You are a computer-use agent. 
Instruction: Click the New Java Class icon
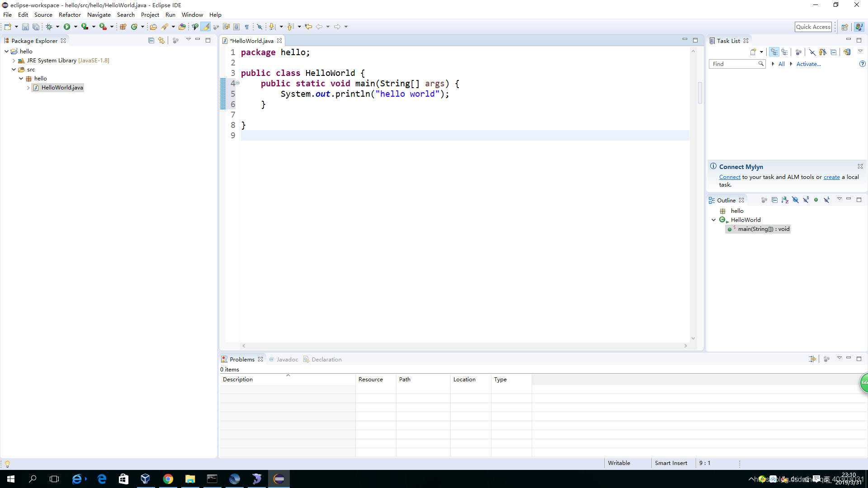pyautogui.click(x=134, y=27)
